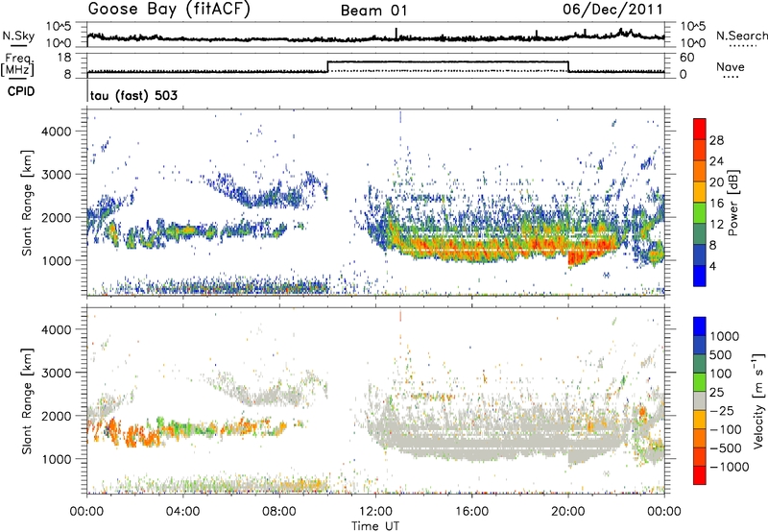Click the '16:00' time axis tick
Screen dimensions: 768x532
tap(472, 512)
